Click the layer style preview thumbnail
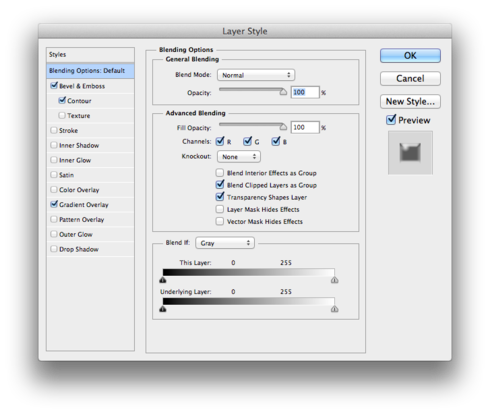The width and height of the screenshot is (490, 414). 410,153
